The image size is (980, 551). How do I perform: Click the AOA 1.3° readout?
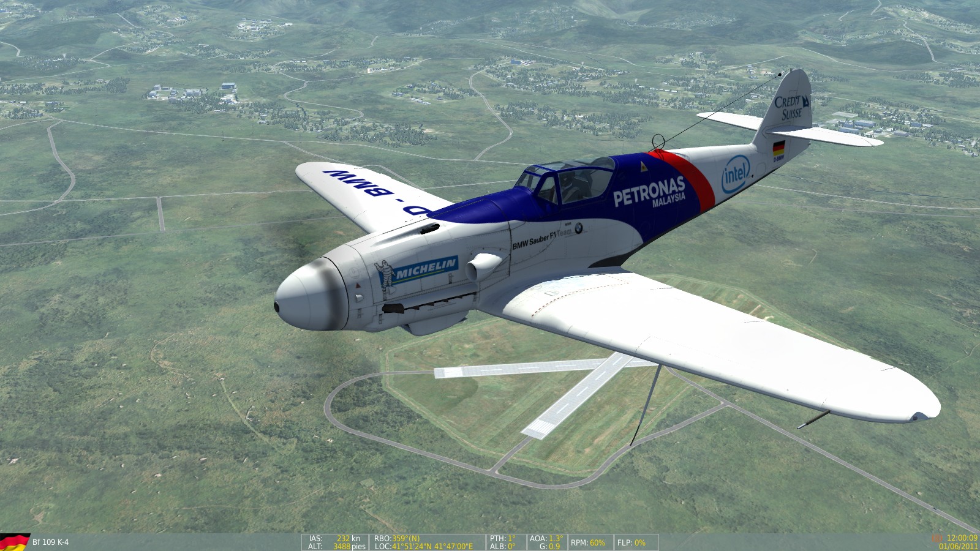point(546,538)
